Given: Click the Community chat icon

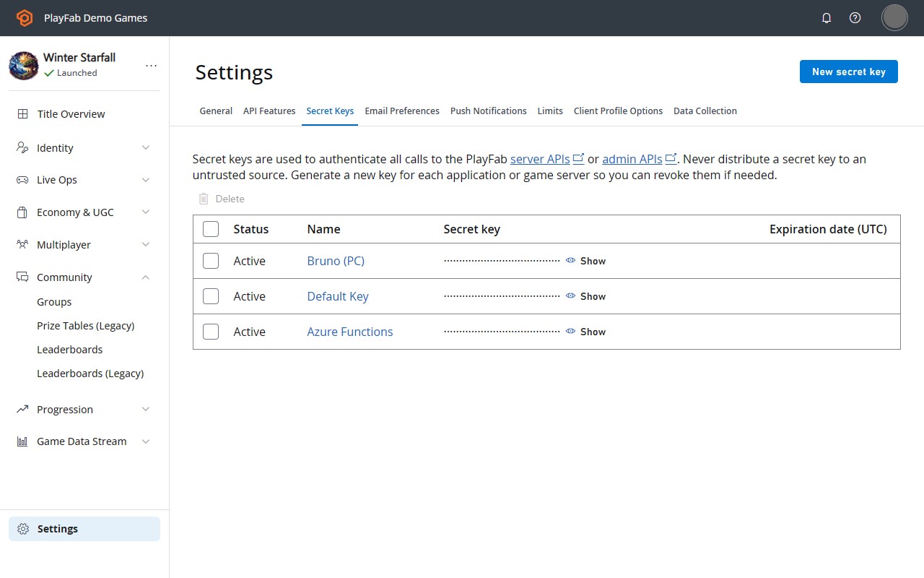Looking at the screenshot, I should 23,277.
